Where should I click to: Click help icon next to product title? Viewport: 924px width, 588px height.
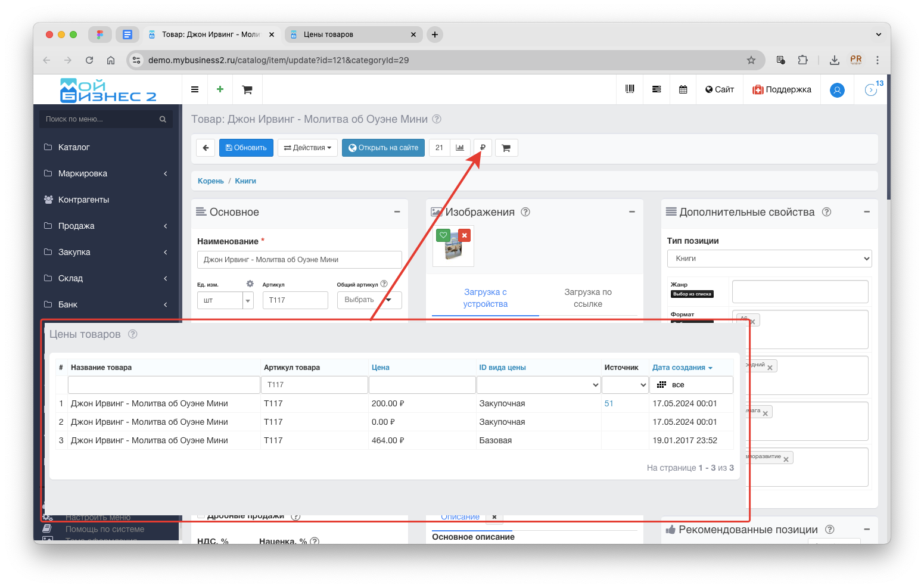[x=437, y=119]
